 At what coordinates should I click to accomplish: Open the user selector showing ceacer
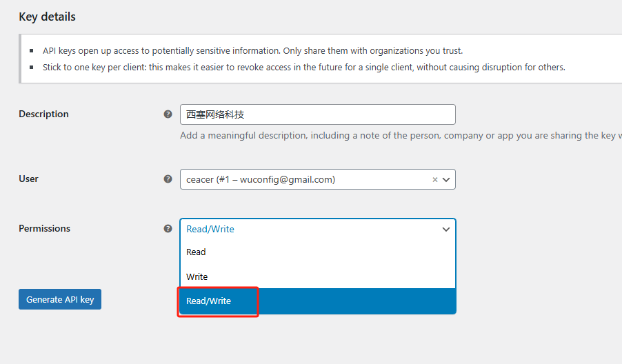coord(318,180)
